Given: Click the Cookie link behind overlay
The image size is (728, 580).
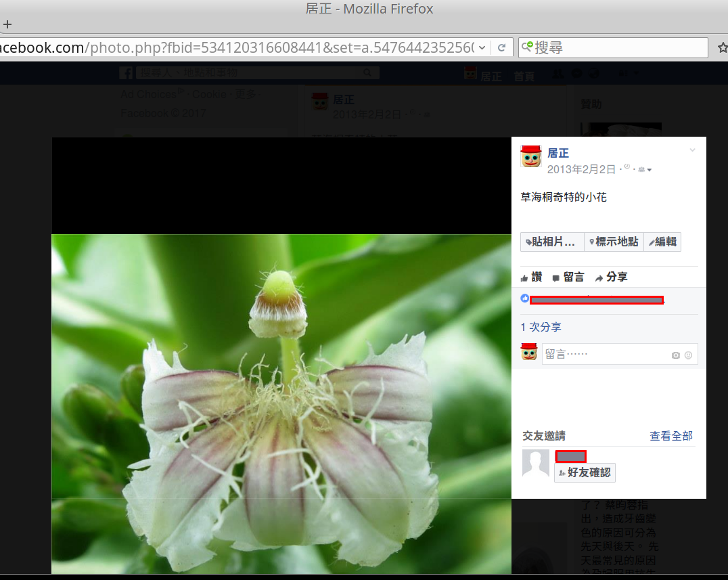Looking at the screenshot, I should click(x=209, y=94).
